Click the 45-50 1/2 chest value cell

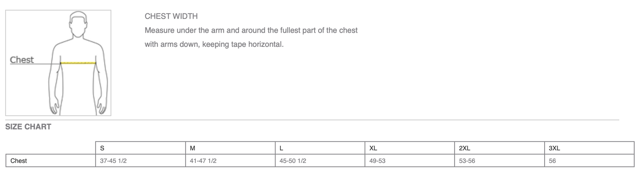292,161
